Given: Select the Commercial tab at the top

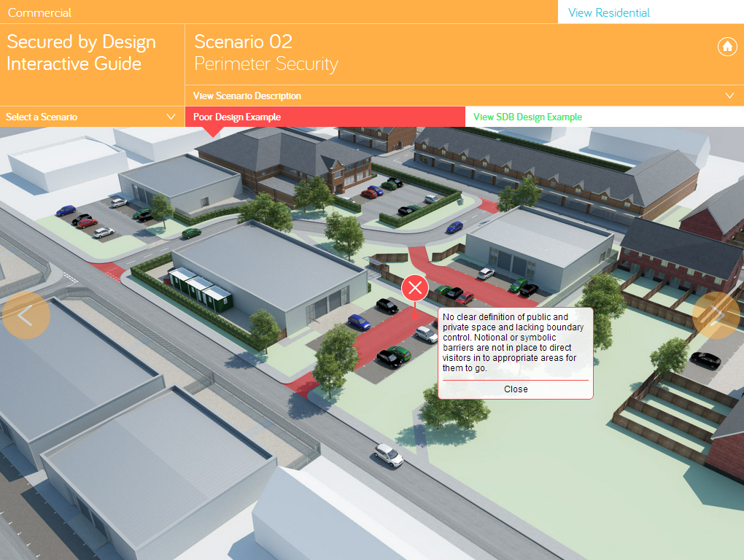Looking at the screenshot, I should pos(39,12).
